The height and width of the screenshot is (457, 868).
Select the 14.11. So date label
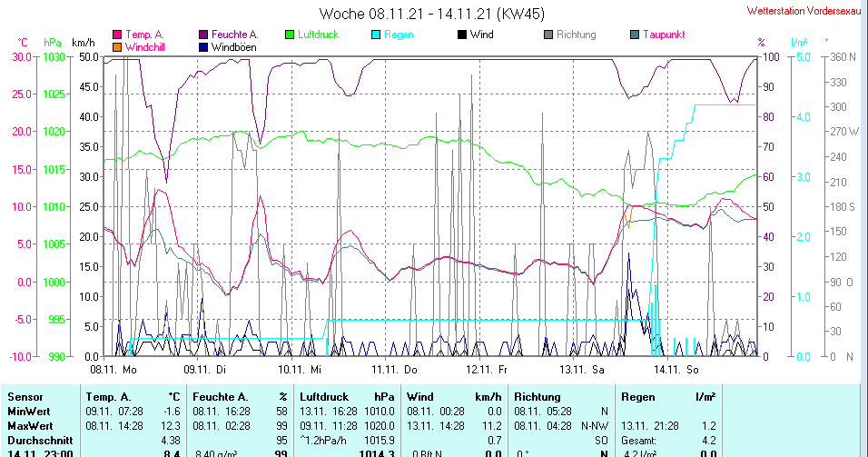point(676,370)
